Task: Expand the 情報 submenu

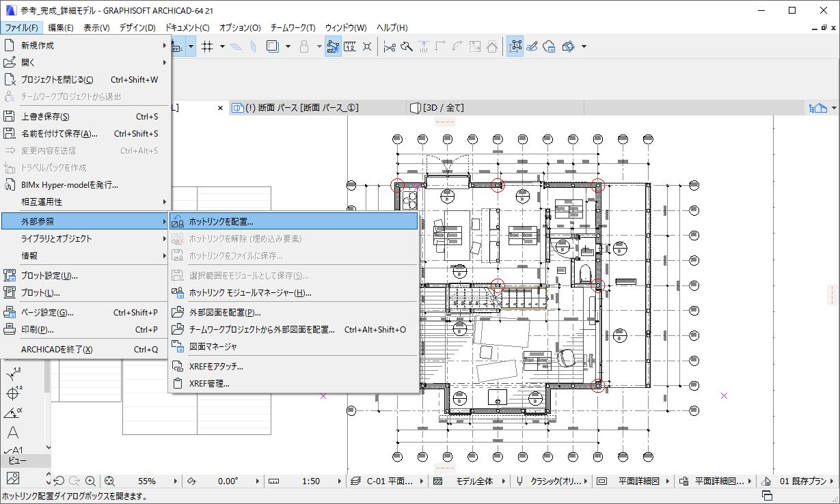Action: pyautogui.click(x=85, y=255)
